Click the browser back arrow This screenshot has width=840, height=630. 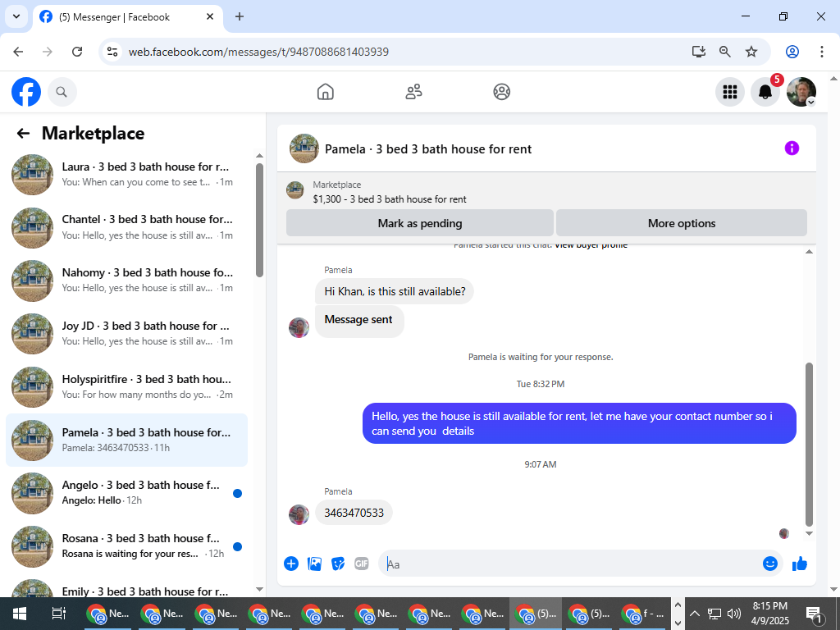18,52
